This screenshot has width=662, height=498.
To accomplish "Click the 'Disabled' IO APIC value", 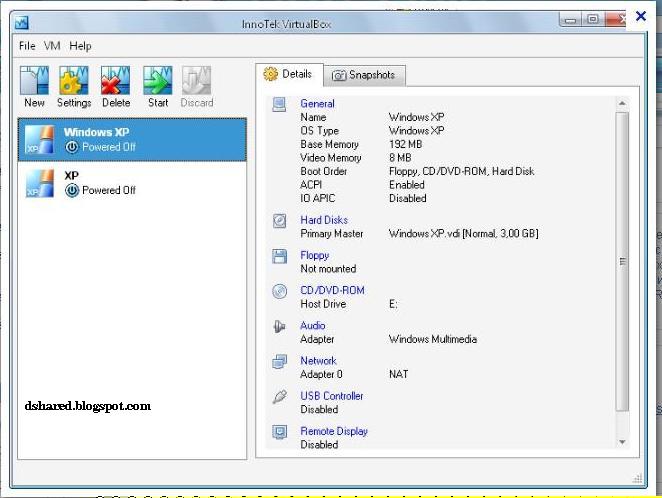I will click(x=408, y=198).
